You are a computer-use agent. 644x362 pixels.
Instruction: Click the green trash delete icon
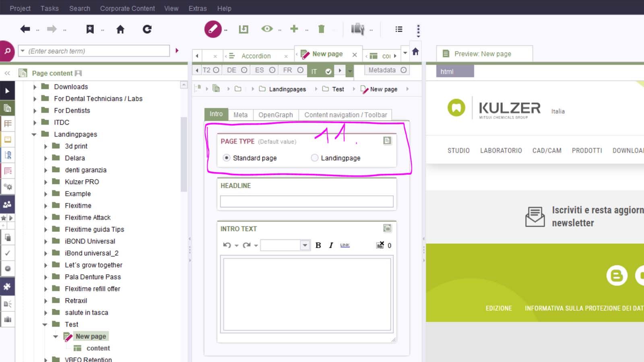coord(321,29)
